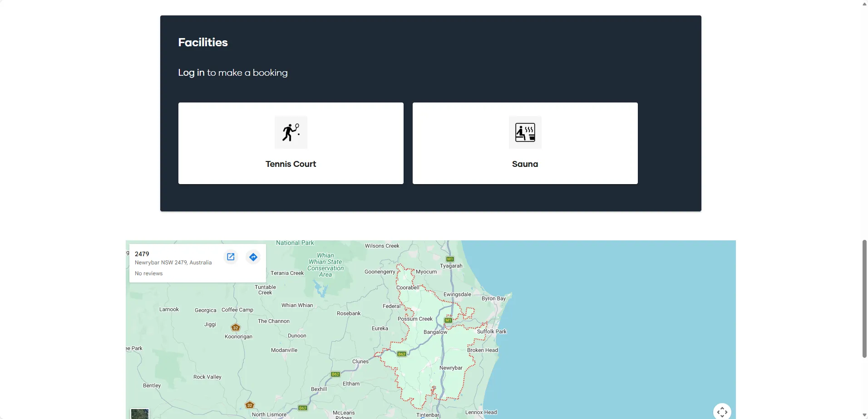Click the page scrollbar thumb
The height and width of the screenshot is (419, 868).
864,299
